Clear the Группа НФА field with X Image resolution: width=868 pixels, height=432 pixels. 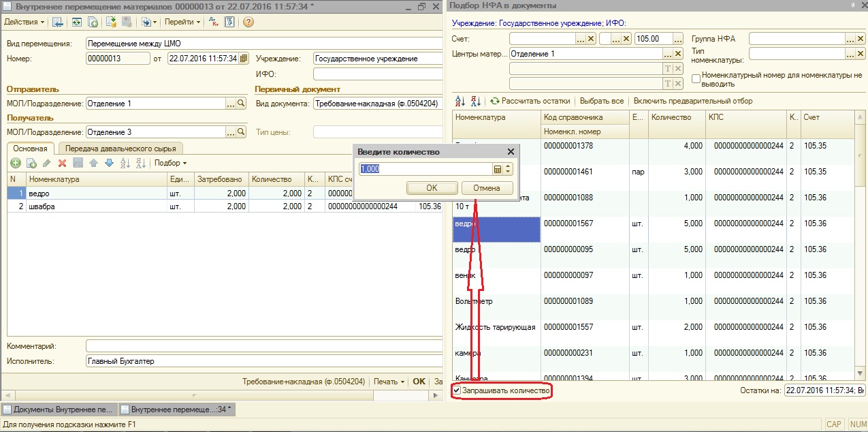(x=861, y=39)
